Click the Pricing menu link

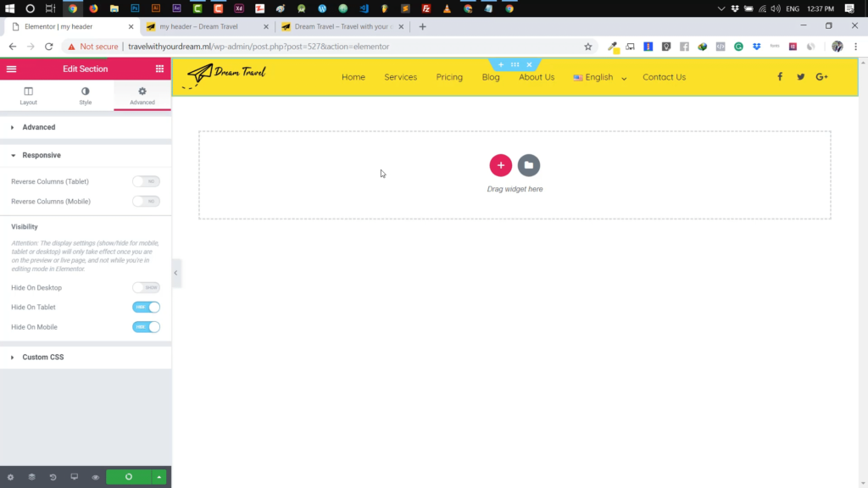tap(449, 77)
